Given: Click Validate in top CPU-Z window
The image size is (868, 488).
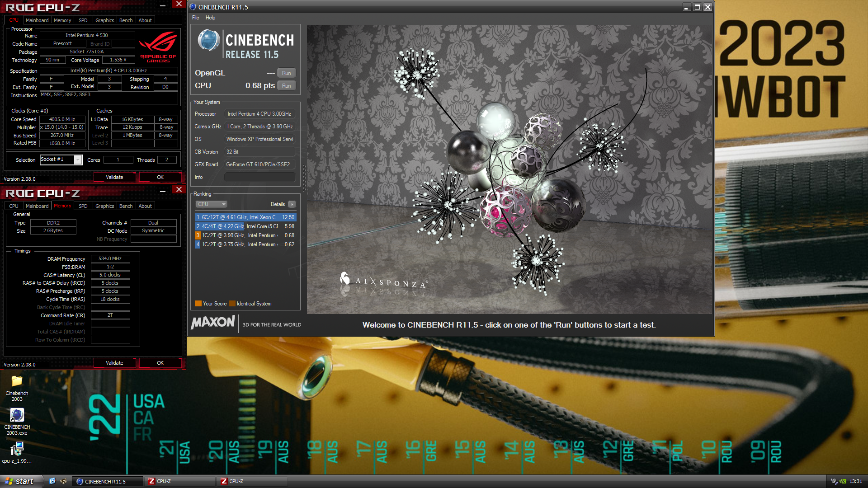Looking at the screenshot, I should 114,177.
